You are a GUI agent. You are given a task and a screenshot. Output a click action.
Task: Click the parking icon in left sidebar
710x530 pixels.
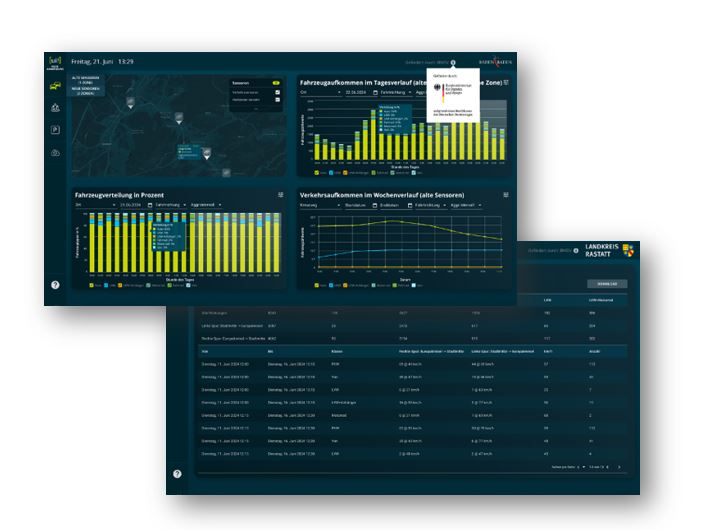(x=54, y=129)
